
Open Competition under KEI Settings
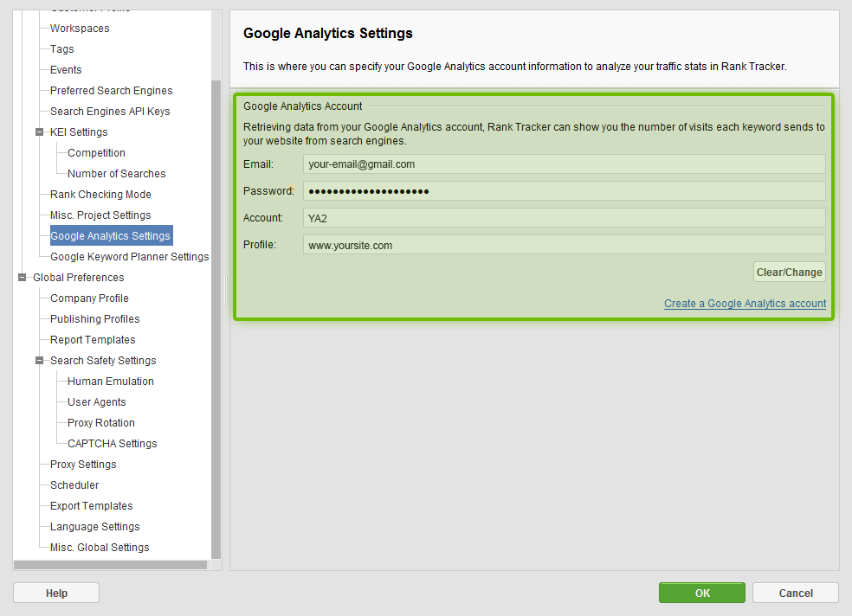[96, 153]
